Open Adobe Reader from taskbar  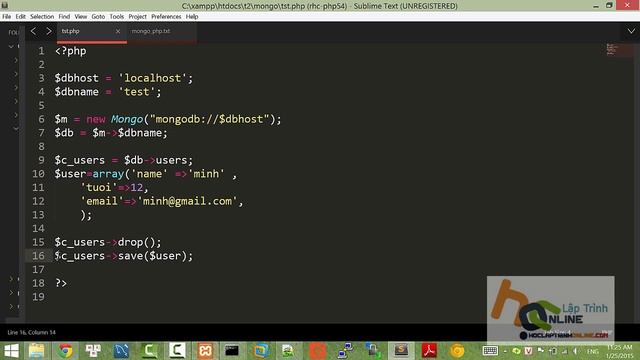pyautogui.click(x=429, y=351)
